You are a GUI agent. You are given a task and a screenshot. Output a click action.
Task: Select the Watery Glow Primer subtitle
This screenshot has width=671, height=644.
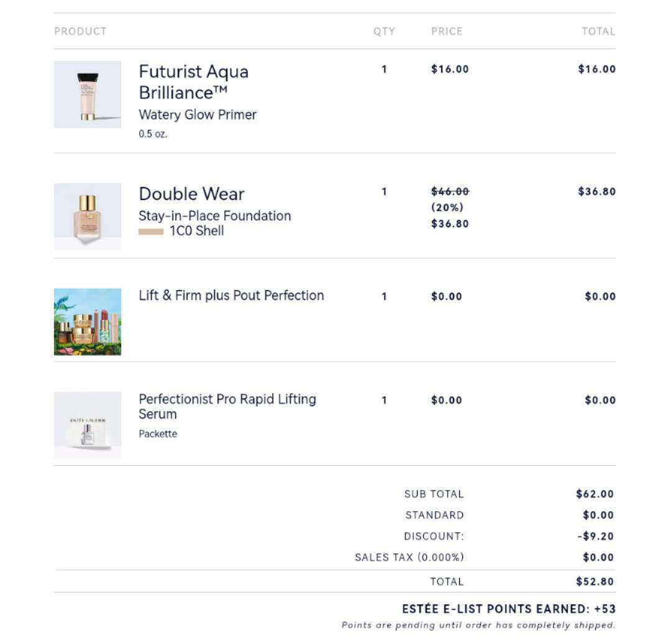pyautogui.click(x=198, y=115)
